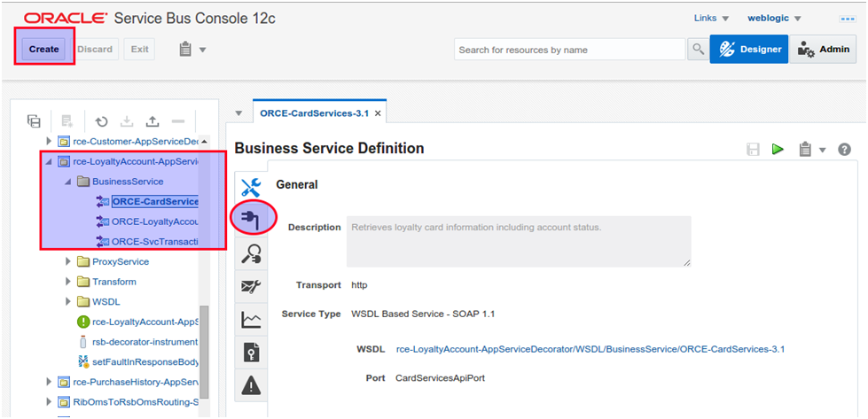
Task: Open the Links dropdown menu
Action: point(711,19)
